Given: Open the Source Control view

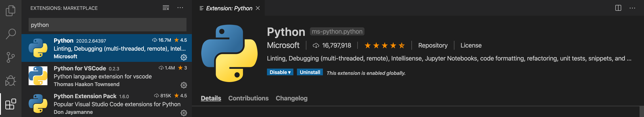Looking at the screenshot, I should (x=11, y=57).
